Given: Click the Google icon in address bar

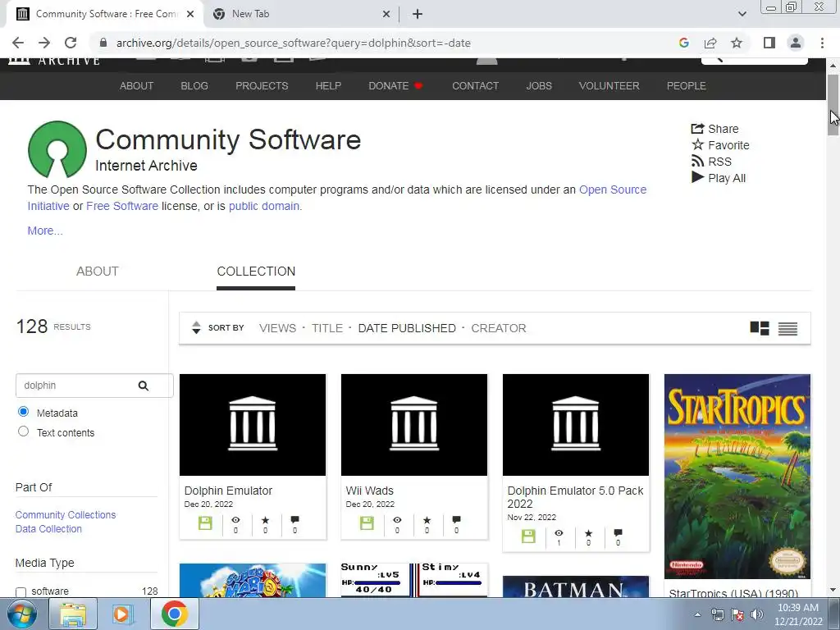Looking at the screenshot, I should pos(683,43).
